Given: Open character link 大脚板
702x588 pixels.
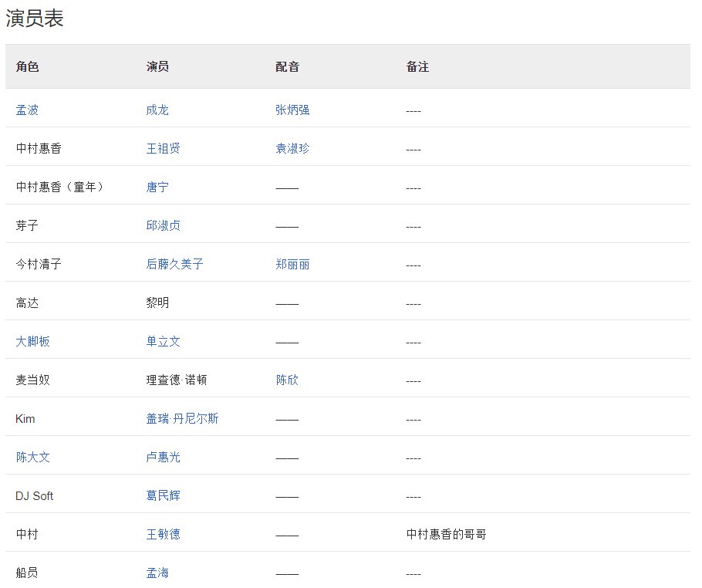Looking at the screenshot, I should pos(34,341).
